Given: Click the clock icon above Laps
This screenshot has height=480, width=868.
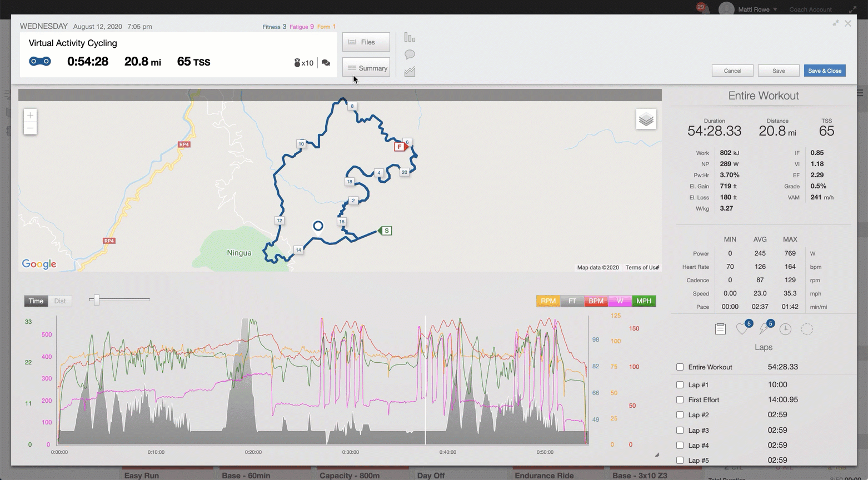Looking at the screenshot, I should (785, 329).
